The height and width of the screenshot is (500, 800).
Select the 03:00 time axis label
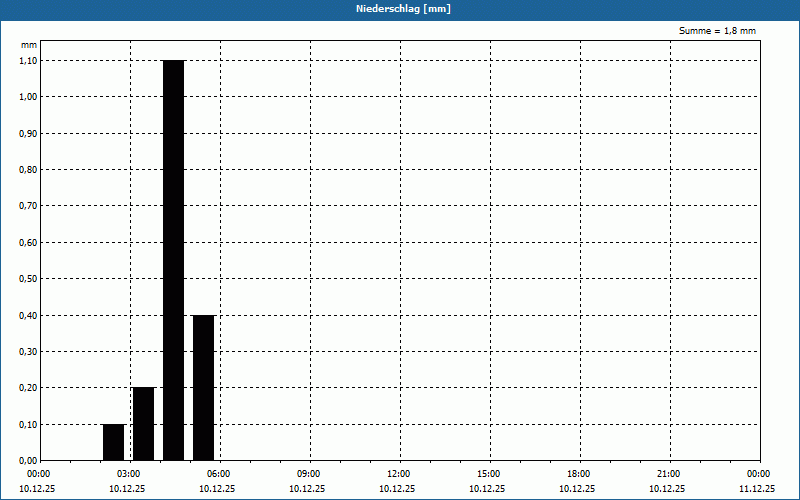[128, 474]
